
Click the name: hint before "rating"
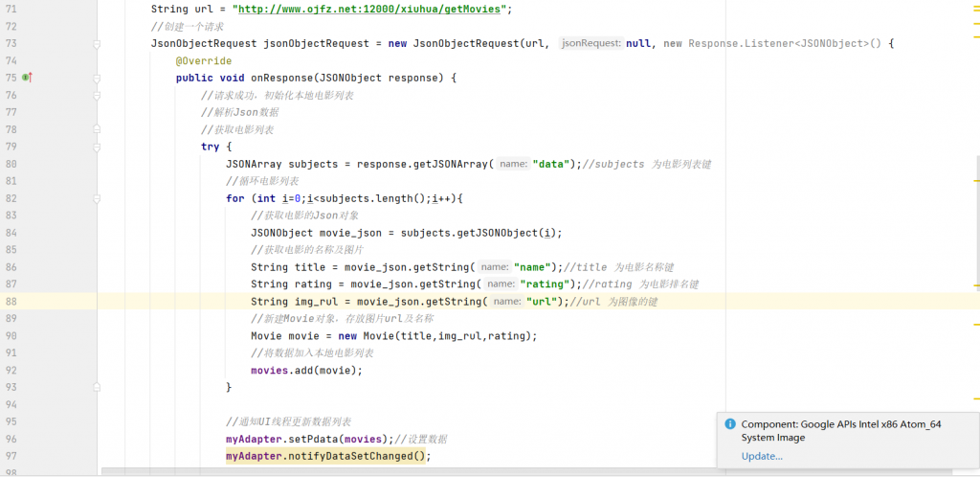coord(501,284)
